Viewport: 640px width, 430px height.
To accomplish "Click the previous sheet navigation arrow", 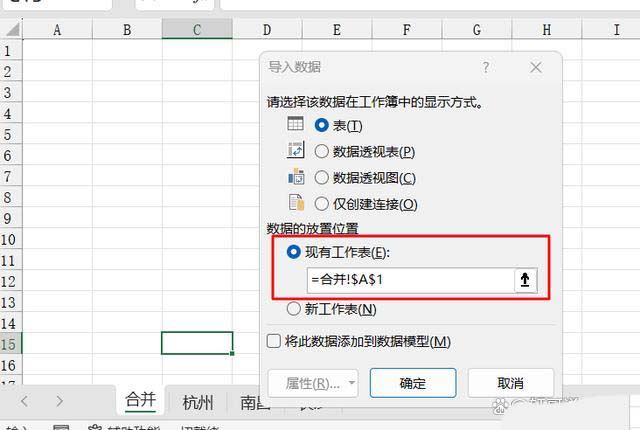I will [24, 401].
